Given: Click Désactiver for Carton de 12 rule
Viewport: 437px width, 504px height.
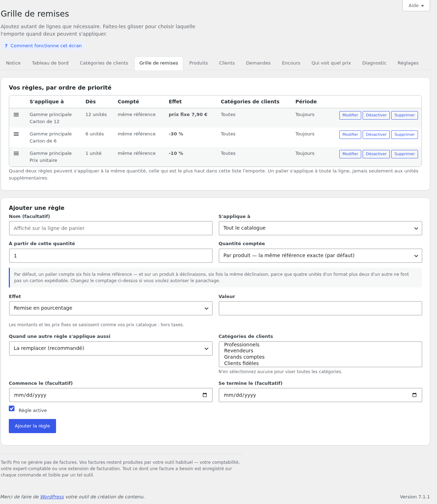Looking at the screenshot, I should [x=376, y=115].
